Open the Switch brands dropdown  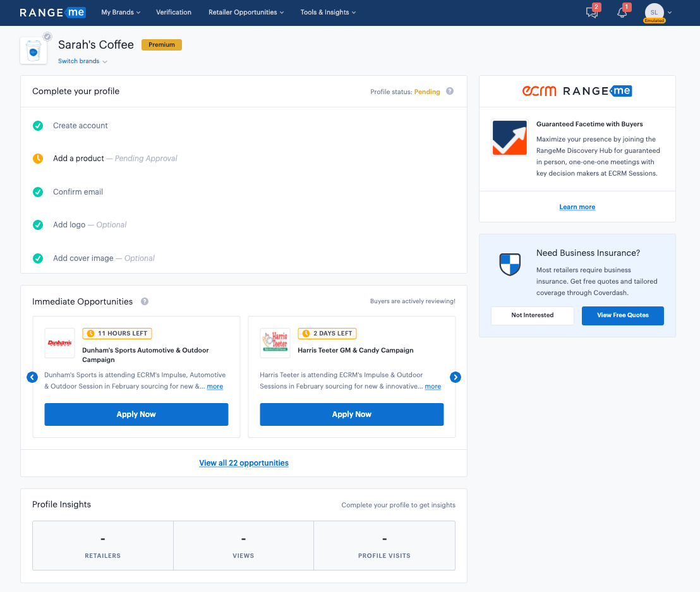[83, 61]
